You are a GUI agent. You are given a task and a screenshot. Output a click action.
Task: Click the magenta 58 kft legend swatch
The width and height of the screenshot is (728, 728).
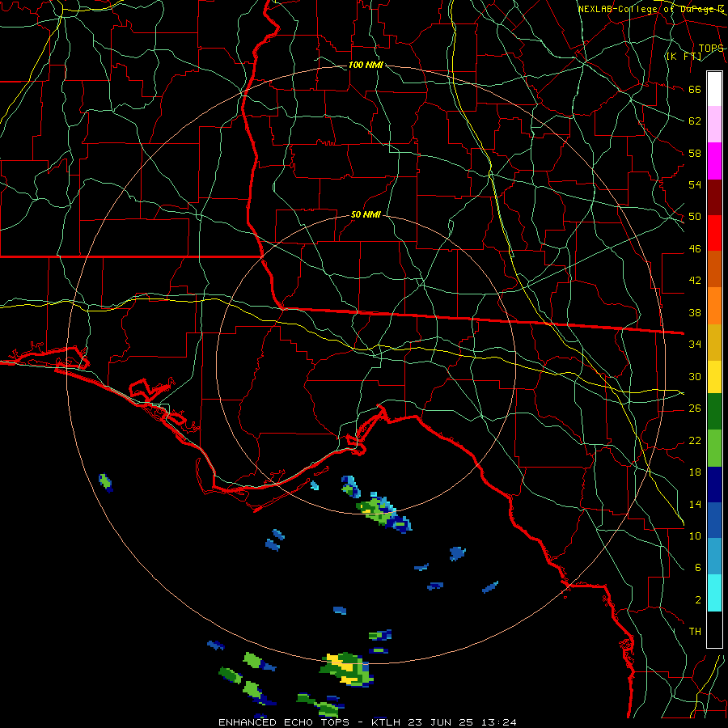click(714, 161)
